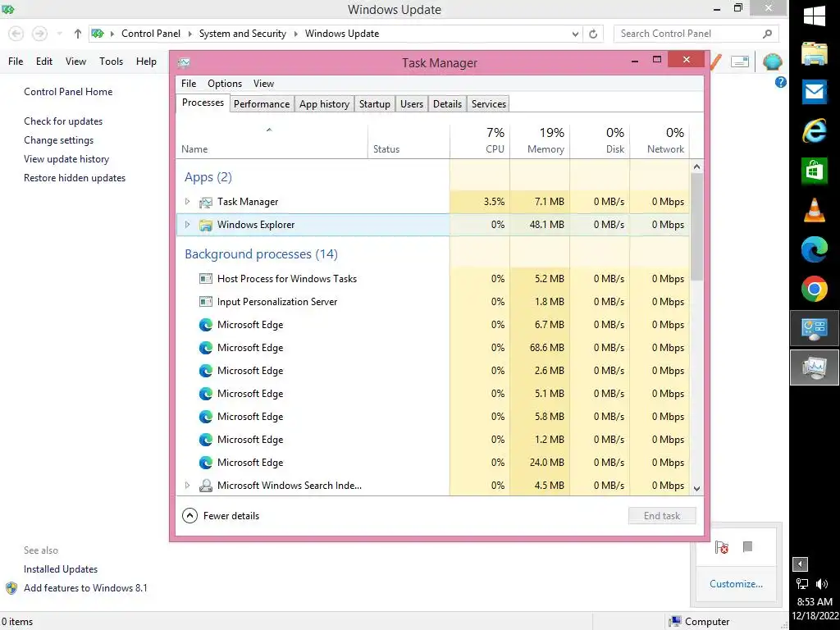Screen dimensions: 840x630
Task: Open Task Manager File menu
Action: click(189, 84)
